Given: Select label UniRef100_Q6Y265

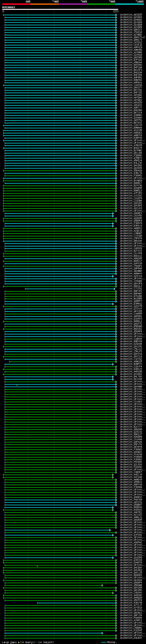Looking at the screenshot, I should [131, 311].
